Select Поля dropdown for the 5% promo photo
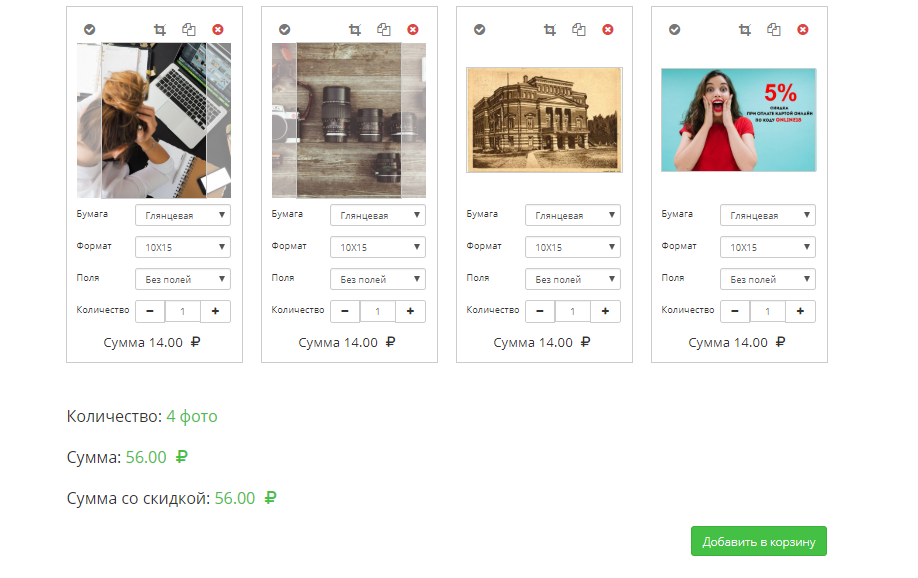Screen dimensions: 918x578 click(x=768, y=279)
